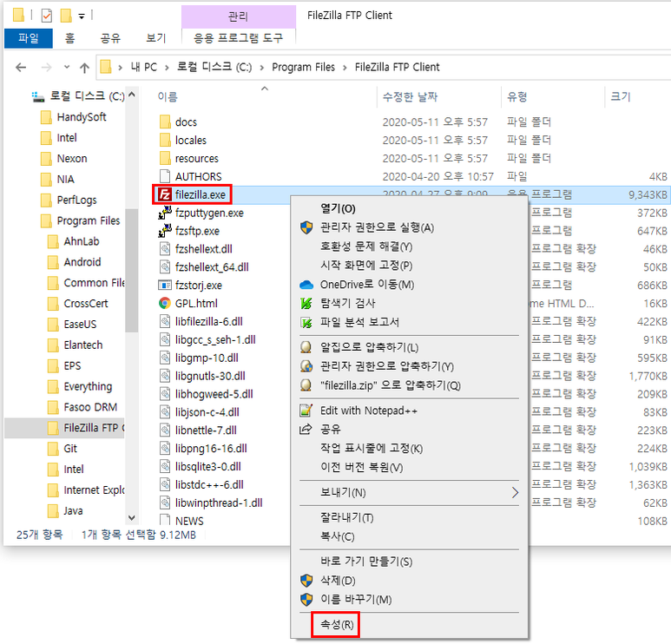Screen dimensions: 671x644
Task: Open the 공유 ribbon tab
Action: pyautogui.click(x=110, y=38)
